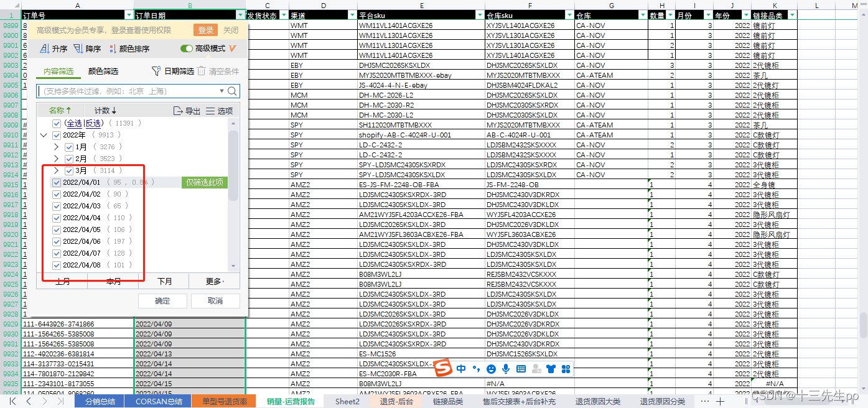Viewport: 868px width, 408px height.
Task: Toggle the select-all checkbox
Action: pyautogui.click(x=57, y=123)
